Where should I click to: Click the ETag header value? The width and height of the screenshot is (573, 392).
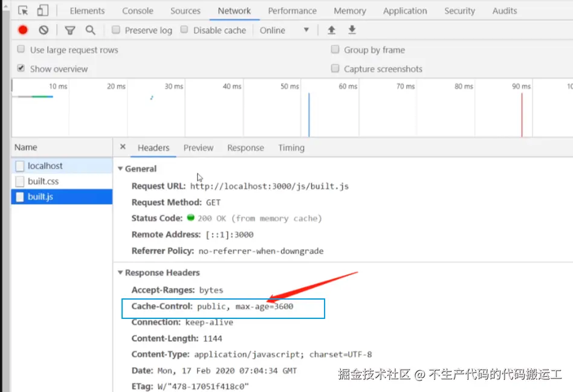coord(203,387)
